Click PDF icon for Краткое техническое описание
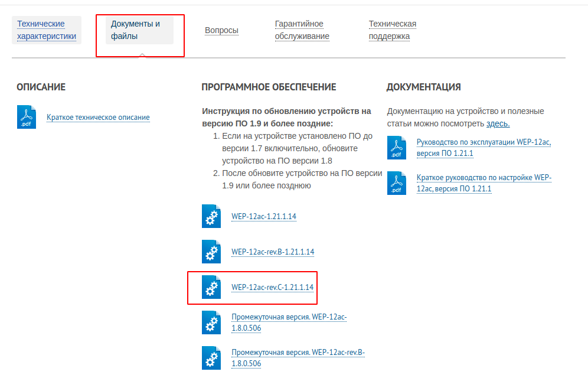Screen dimensions: 588x378 click(27, 117)
